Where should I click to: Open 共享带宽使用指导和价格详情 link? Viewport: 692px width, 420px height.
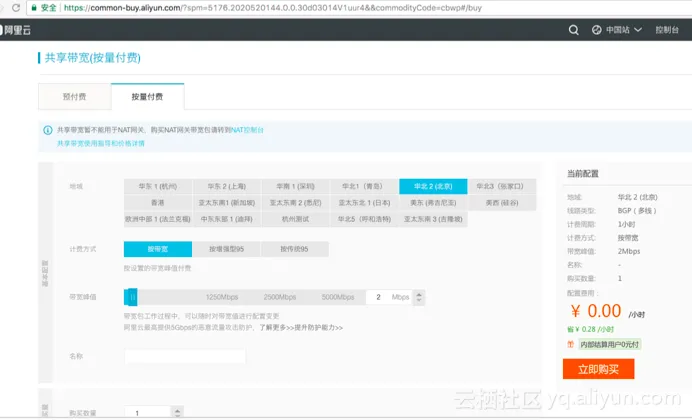(x=101, y=143)
